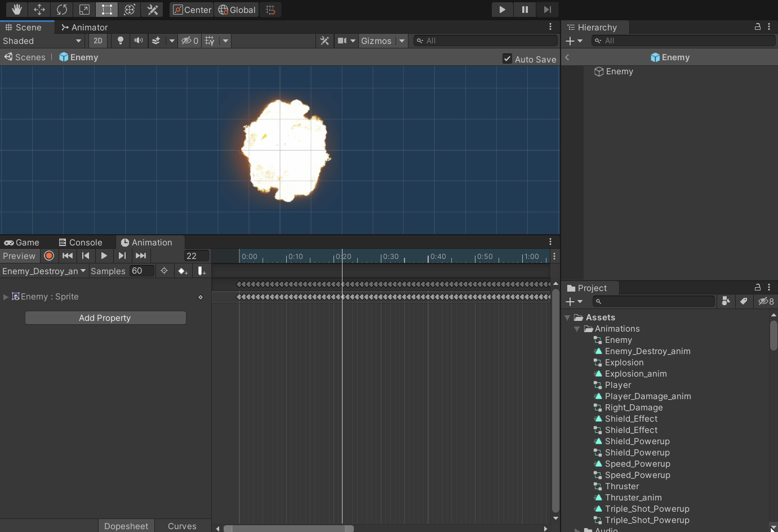The image size is (778, 532).
Task: Switch to Dopesheet view
Action: click(126, 526)
